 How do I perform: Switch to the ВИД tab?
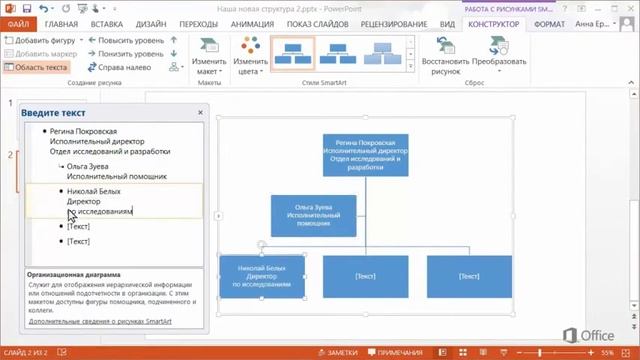[x=447, y=24]
